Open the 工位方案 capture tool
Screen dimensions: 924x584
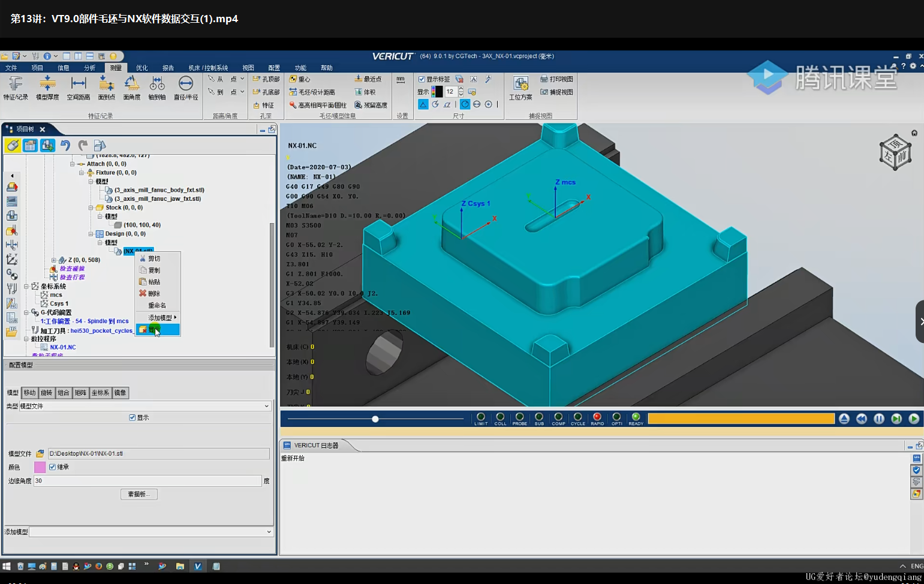point(520,88)
